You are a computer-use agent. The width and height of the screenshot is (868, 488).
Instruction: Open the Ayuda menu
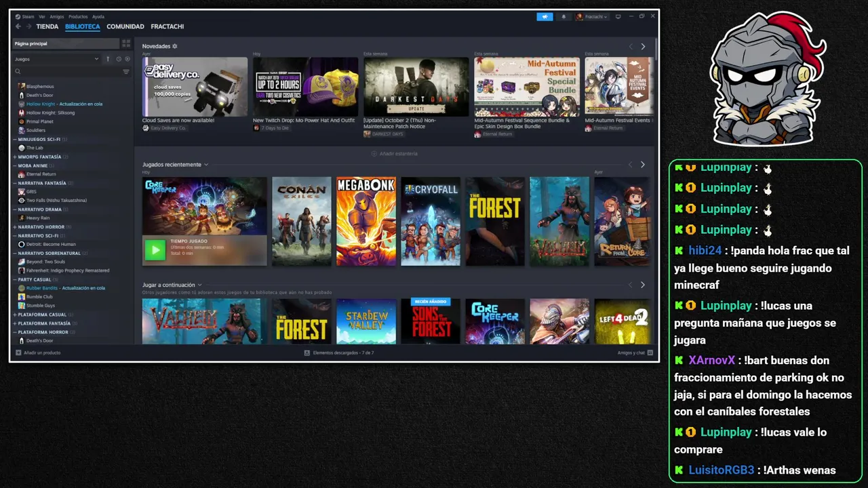pyautogui.click(x=98, y=16)
